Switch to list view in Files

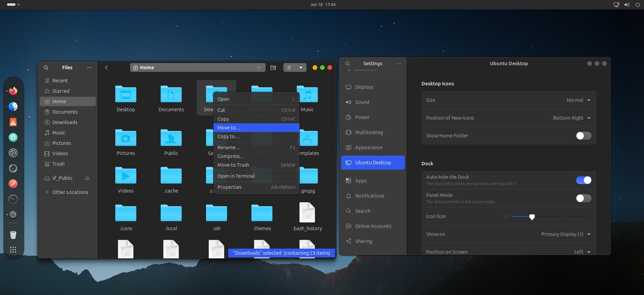pyautogui.click(x=289, y=68)
